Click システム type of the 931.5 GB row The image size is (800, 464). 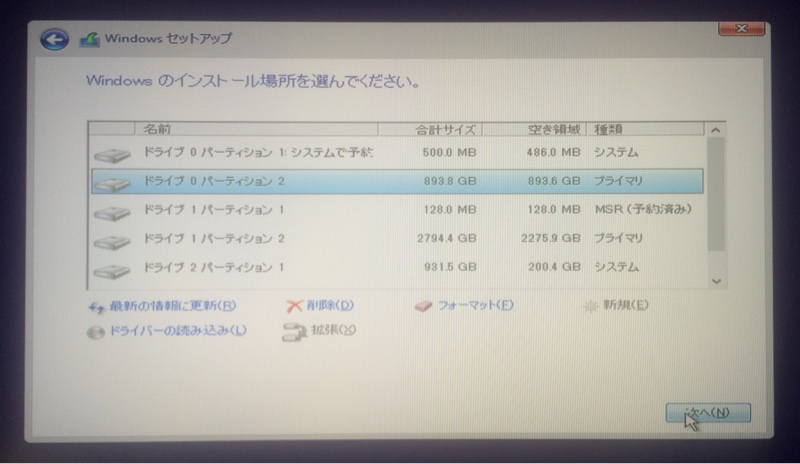(x=616, y=267)
